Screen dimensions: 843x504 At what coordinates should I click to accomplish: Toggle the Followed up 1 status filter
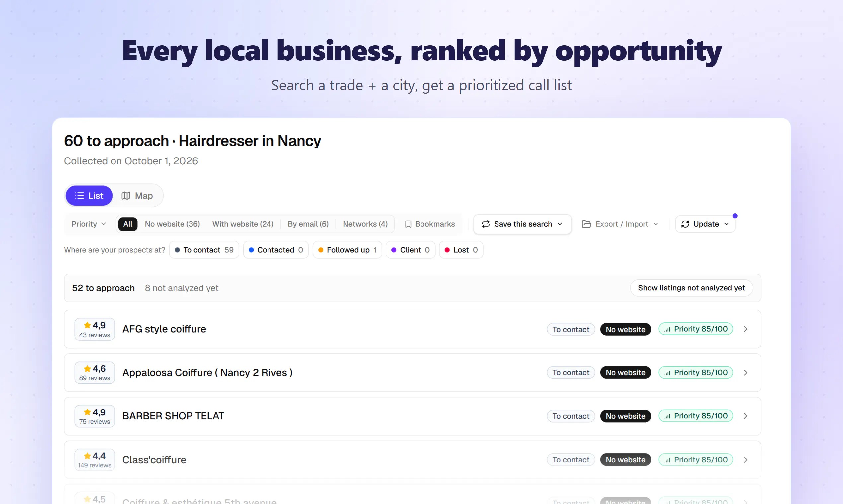tap(347, 250)
